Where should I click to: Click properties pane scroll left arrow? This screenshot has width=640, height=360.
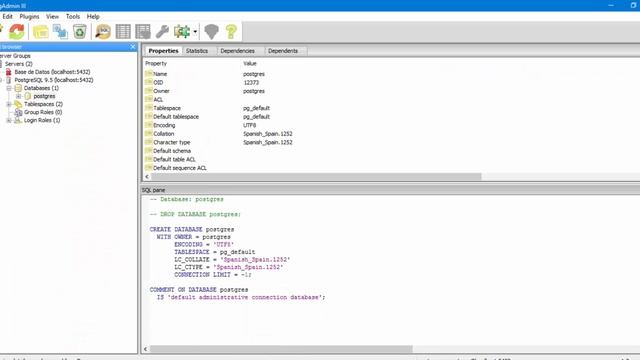(147, 177)
